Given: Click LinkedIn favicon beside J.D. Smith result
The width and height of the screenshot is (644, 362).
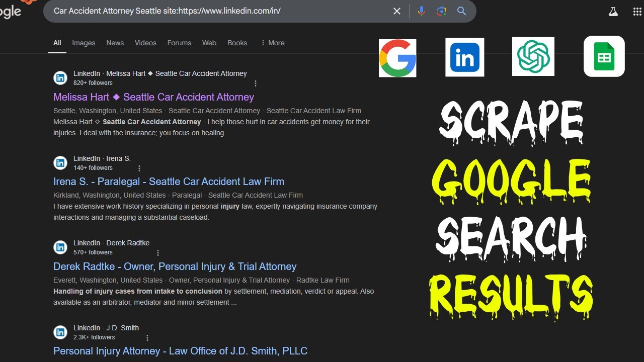Looking at the screenshot, I should point(60,332).
